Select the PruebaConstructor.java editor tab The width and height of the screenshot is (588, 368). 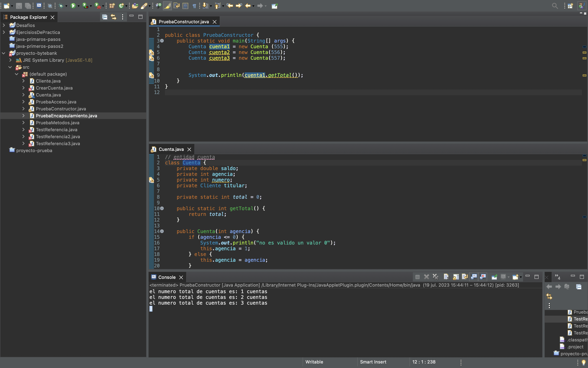click(184, 22)
